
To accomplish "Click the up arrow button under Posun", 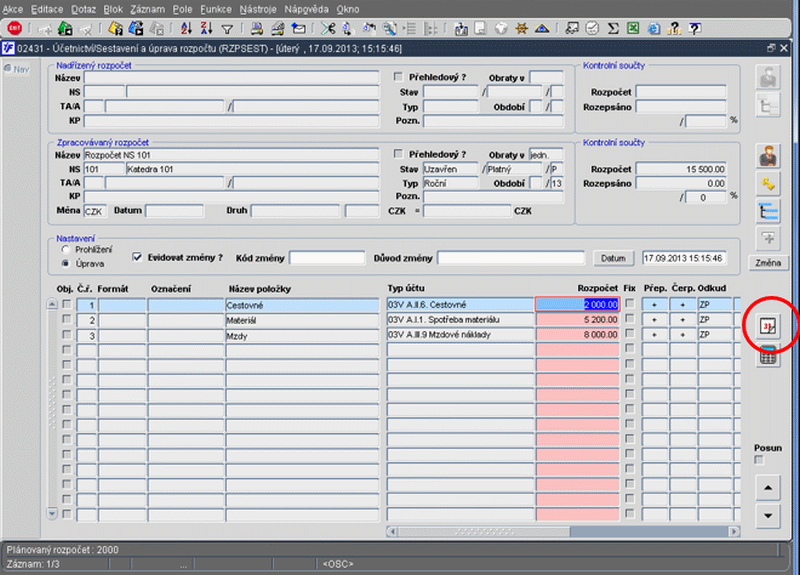I will click(x=767, y=488).
